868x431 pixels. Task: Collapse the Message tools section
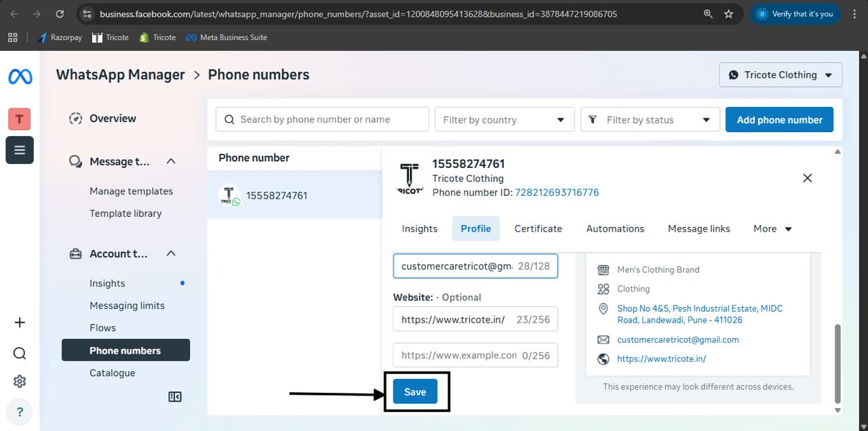click(x=171, y=161)
